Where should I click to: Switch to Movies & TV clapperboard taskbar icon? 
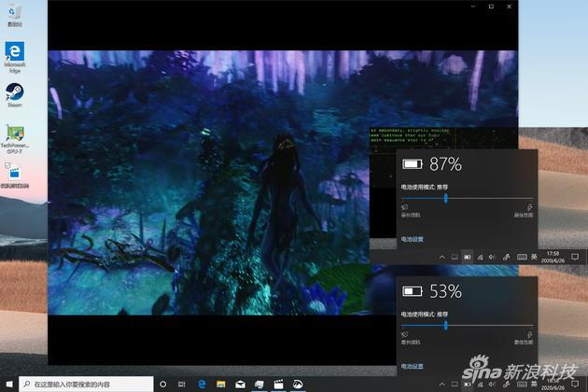click(x=278, y=385)
